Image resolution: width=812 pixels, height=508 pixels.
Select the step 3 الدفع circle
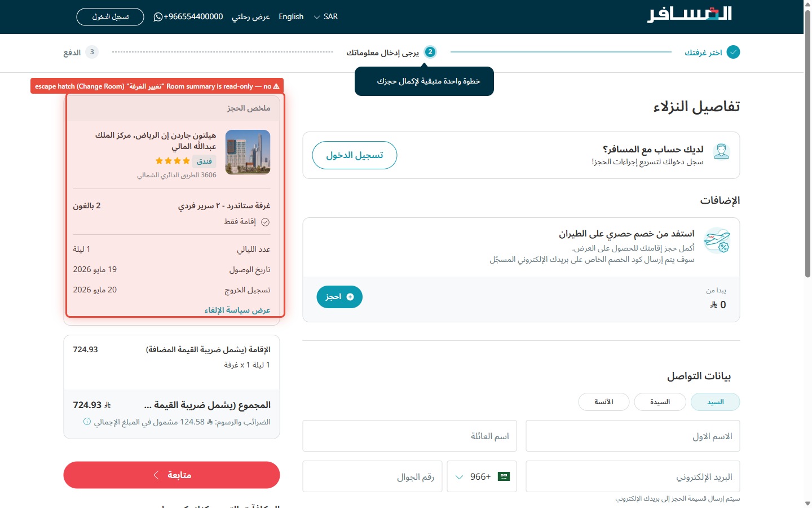pos(92,52)
